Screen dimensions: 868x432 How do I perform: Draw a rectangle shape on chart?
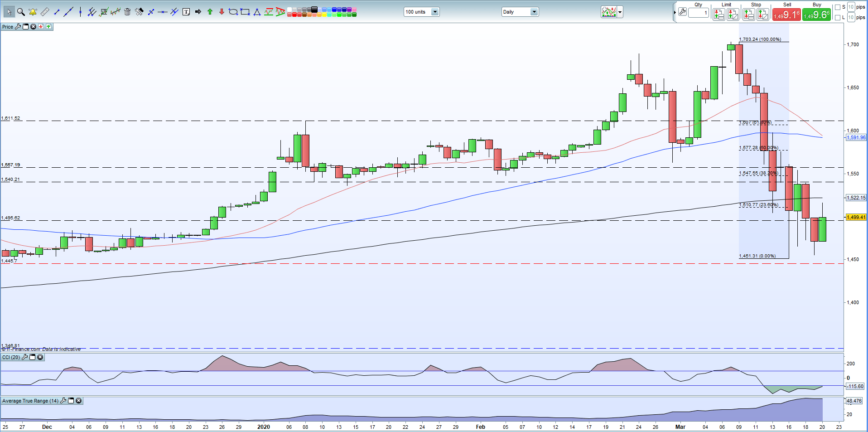coord(245,12)
